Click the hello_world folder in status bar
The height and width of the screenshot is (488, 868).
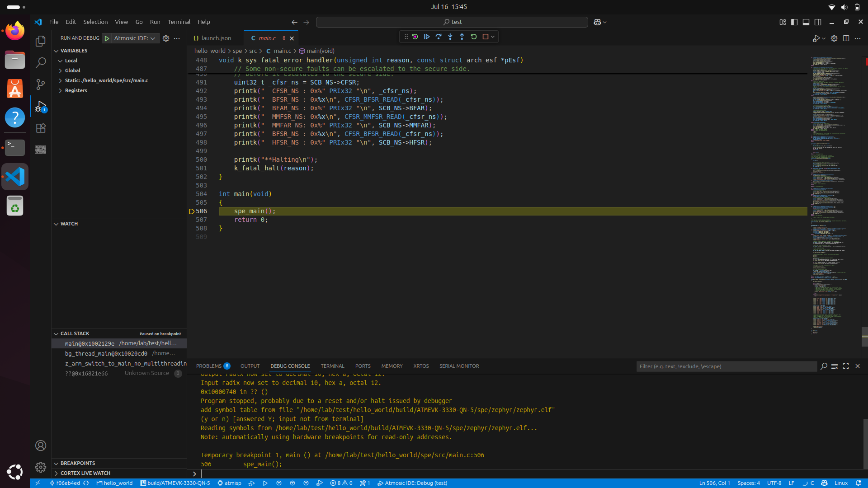(x=114, y=483)
